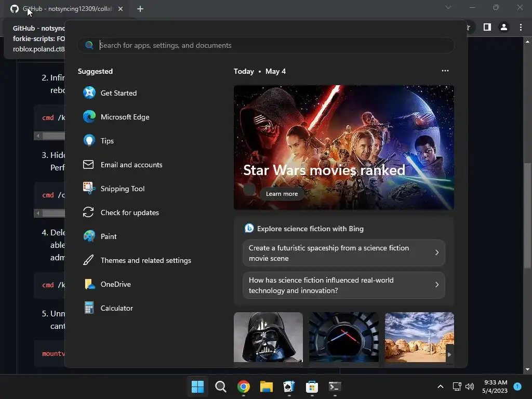Open Microsoft Store from taskbar
Image resolution: width=532 pixels, height=399 pixels.
[312, 387]
